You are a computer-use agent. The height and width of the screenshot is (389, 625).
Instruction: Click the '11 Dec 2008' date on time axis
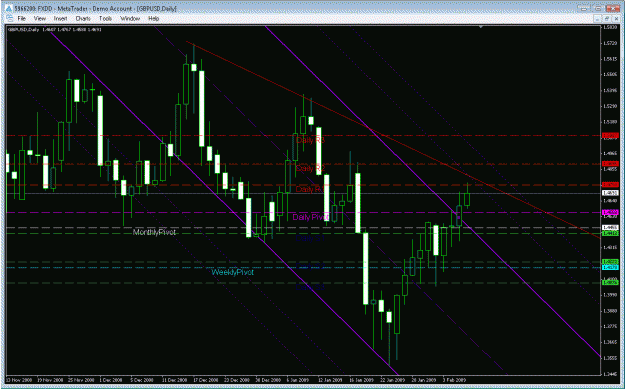(x=175, y=379)
